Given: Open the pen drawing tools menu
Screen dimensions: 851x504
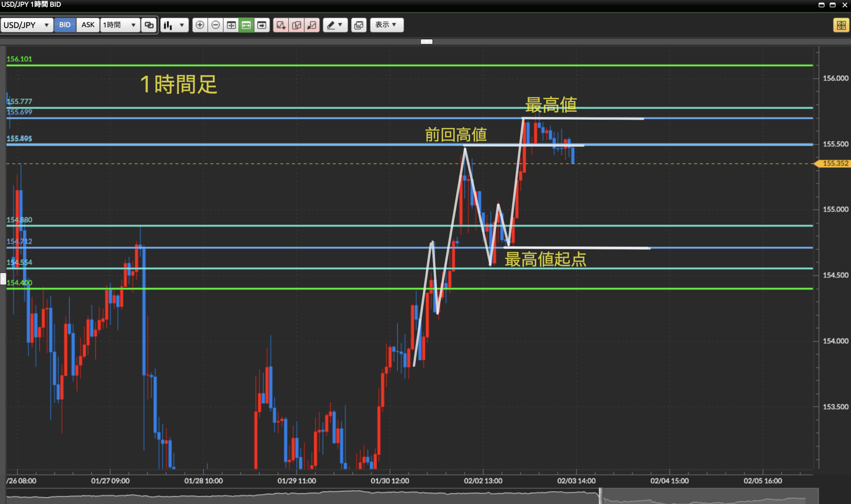Looking at the screenshot, I should [335, 25].
